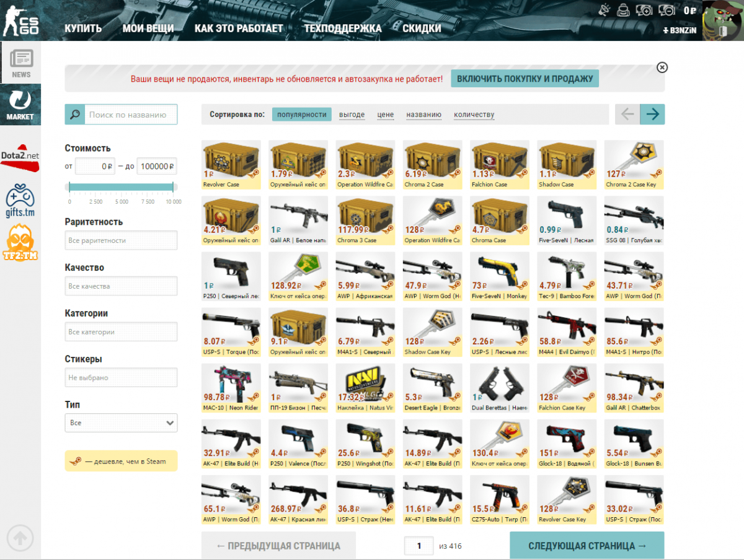
Task: Open the News sidebar section
Action: 20,63
